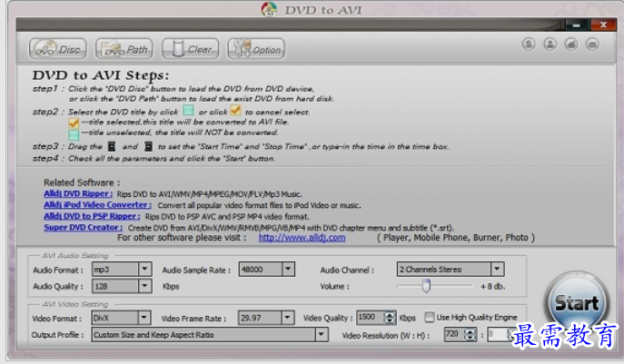Open the Super DVD Creator link
Viewport: 624px width, 364px height.
click(84, 227)
